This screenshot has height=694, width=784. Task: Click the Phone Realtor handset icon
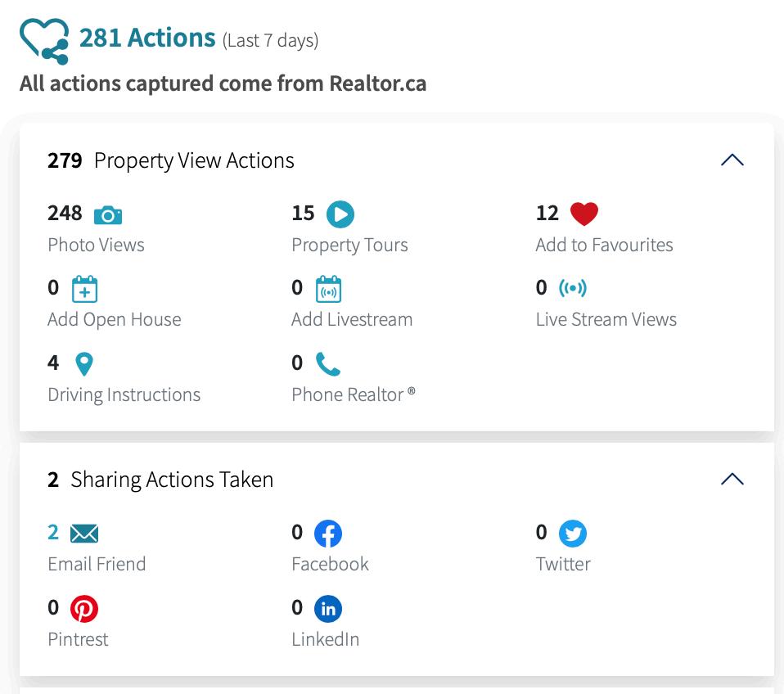327,363
